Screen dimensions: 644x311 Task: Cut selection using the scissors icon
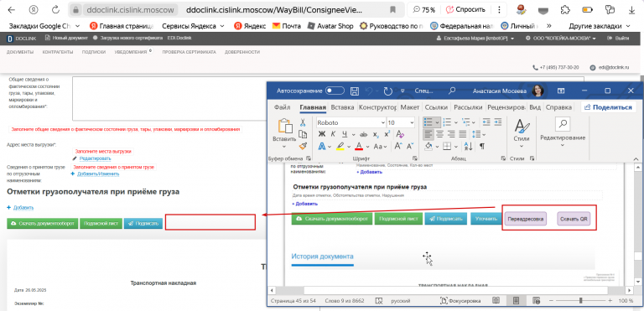[303, 122]
